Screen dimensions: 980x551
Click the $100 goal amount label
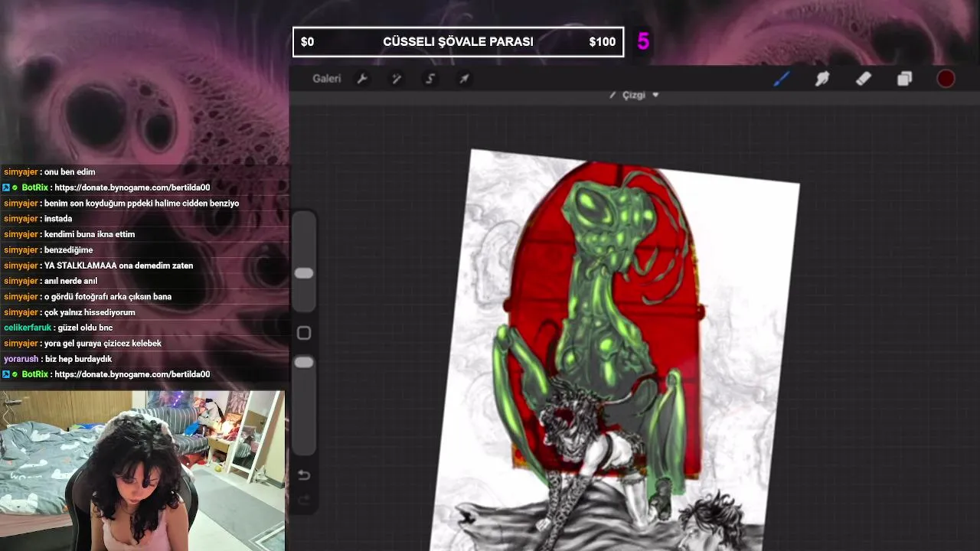click(603, 42)
